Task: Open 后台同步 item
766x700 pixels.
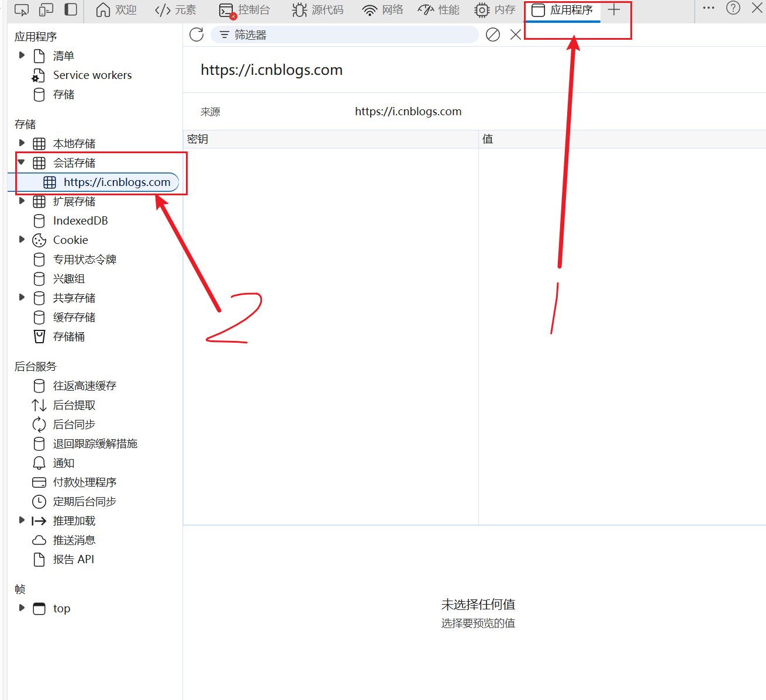Action: coord(74,424)
